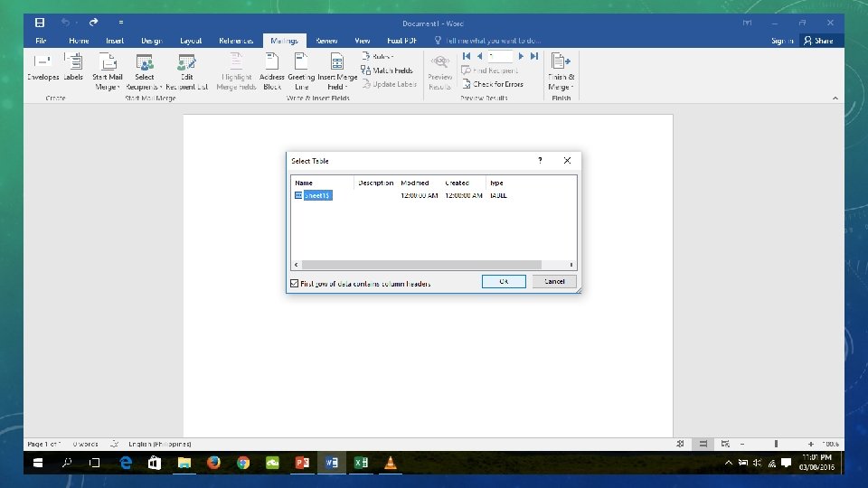
Task: Click the Name column header
Action: tap(322, 183)
